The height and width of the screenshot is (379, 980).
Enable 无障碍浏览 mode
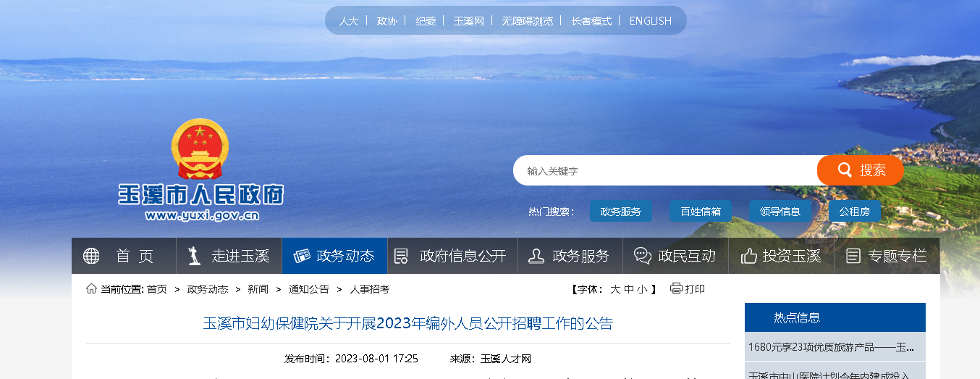click(x=527, y=21)
